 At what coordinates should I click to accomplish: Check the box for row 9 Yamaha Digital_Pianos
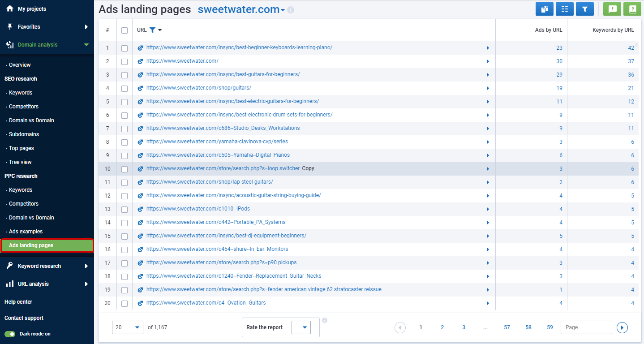(125, 156)
